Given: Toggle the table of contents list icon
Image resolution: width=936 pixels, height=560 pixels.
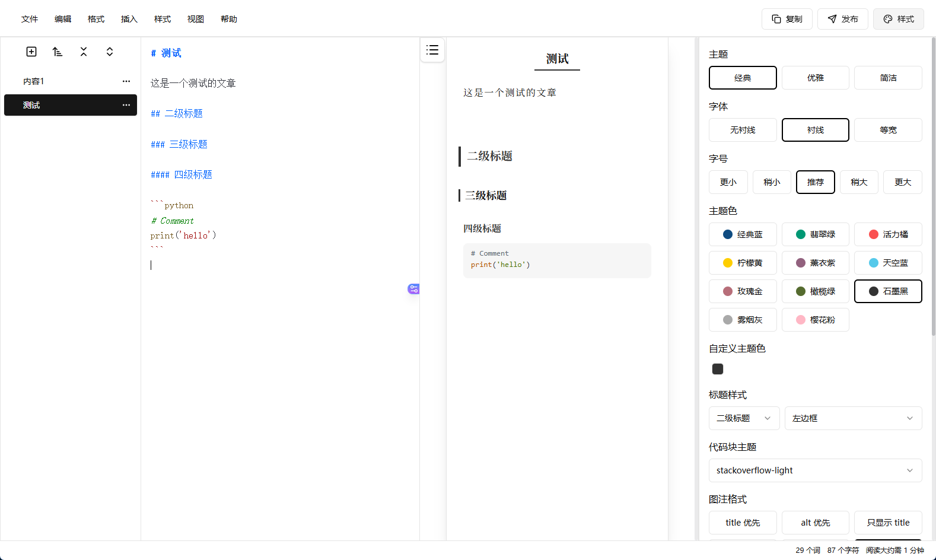Looking at the screenshot, I should click(x=432, y=50).
